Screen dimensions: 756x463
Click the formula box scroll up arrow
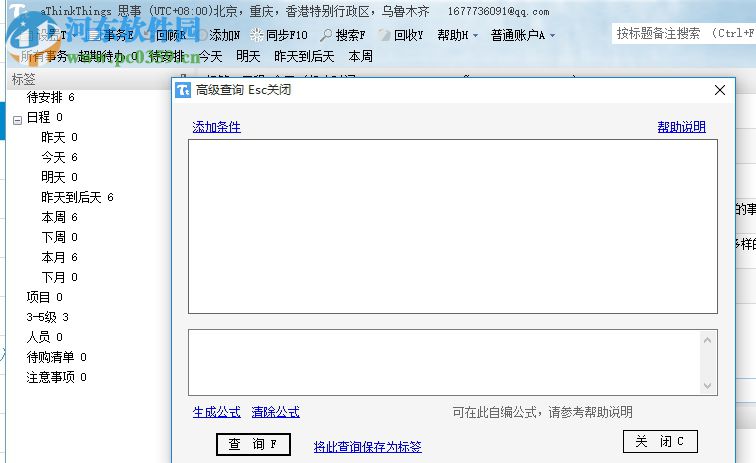coord(707,340)
